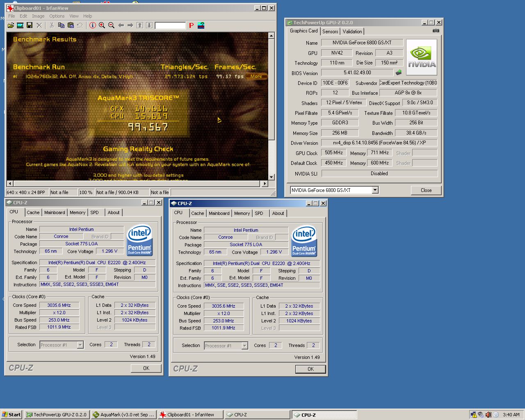
Task: Click the NVIDIA SLI Disabled field in GPU-Z
Action: click(x=379, y=173)
